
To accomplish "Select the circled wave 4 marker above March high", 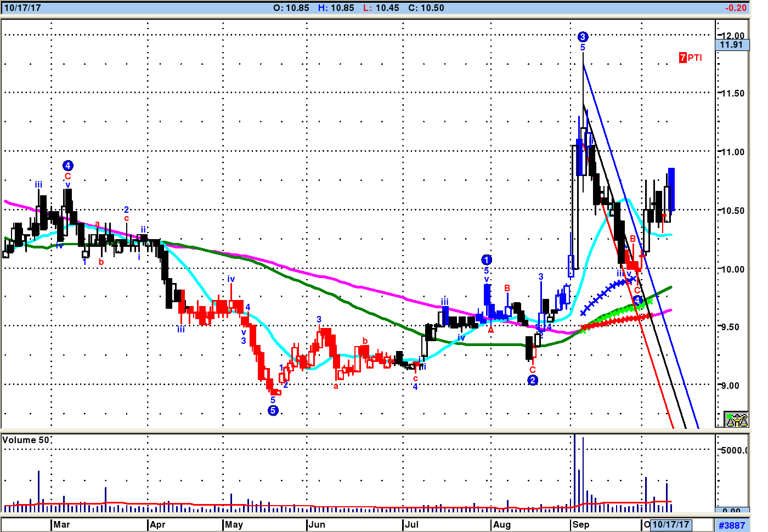I will [x=67, y=166].
